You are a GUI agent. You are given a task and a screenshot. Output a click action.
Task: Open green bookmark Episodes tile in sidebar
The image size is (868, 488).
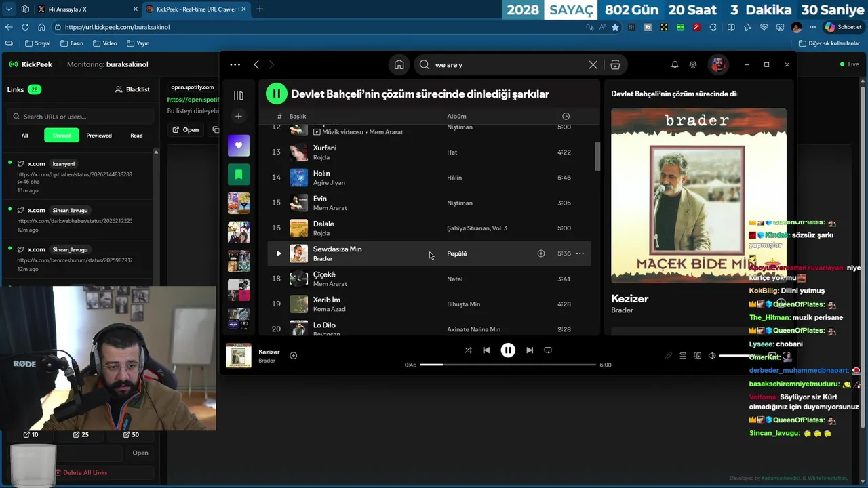click(x=239, y=174)
